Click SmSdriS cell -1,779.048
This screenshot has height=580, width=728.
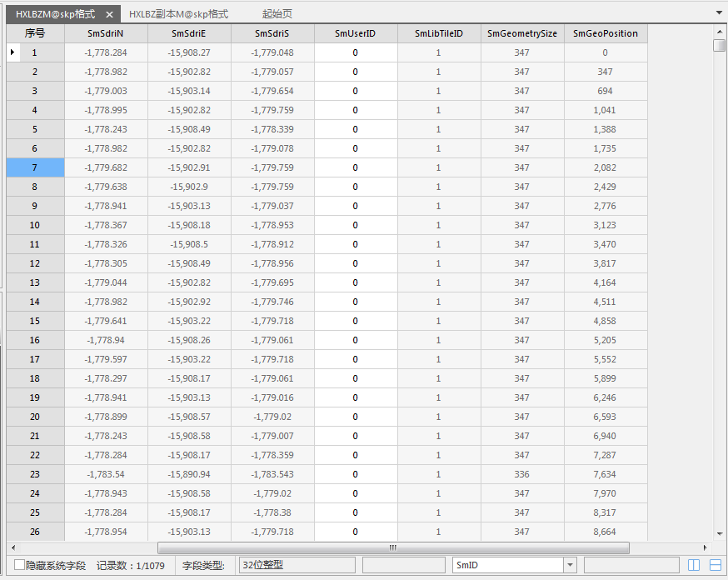click(272, 52)
